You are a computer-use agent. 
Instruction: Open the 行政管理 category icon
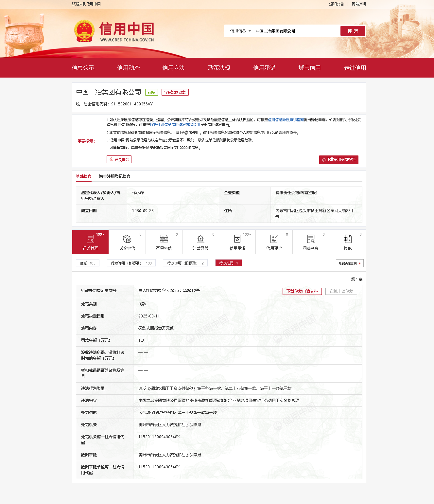[90, 239]
